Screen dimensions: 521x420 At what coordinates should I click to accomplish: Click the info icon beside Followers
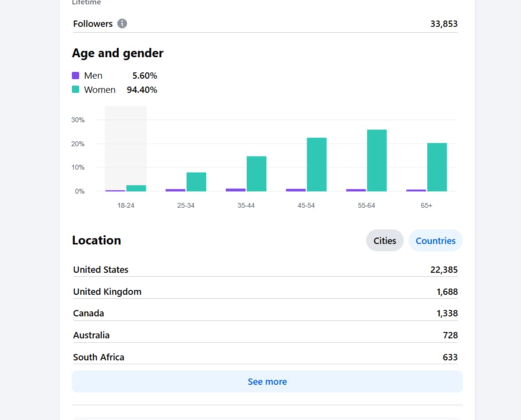122,23
